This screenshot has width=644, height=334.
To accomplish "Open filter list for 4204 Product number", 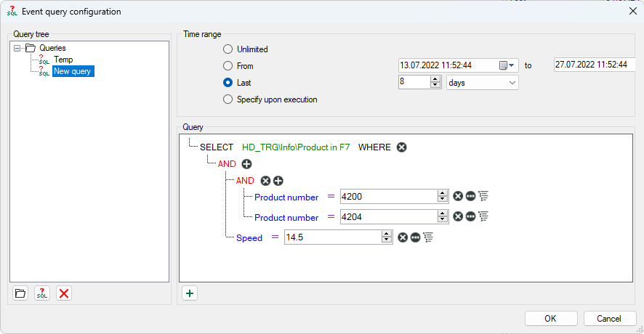I will click(483, 216).
